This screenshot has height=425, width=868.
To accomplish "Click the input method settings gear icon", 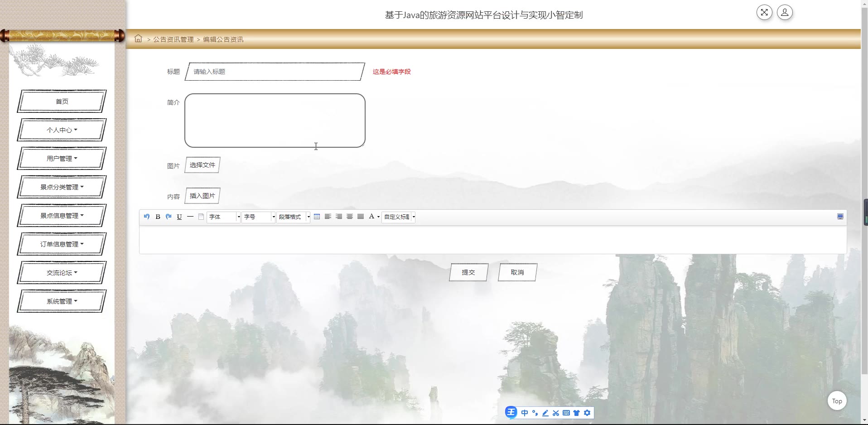I will tap(587, 413).
